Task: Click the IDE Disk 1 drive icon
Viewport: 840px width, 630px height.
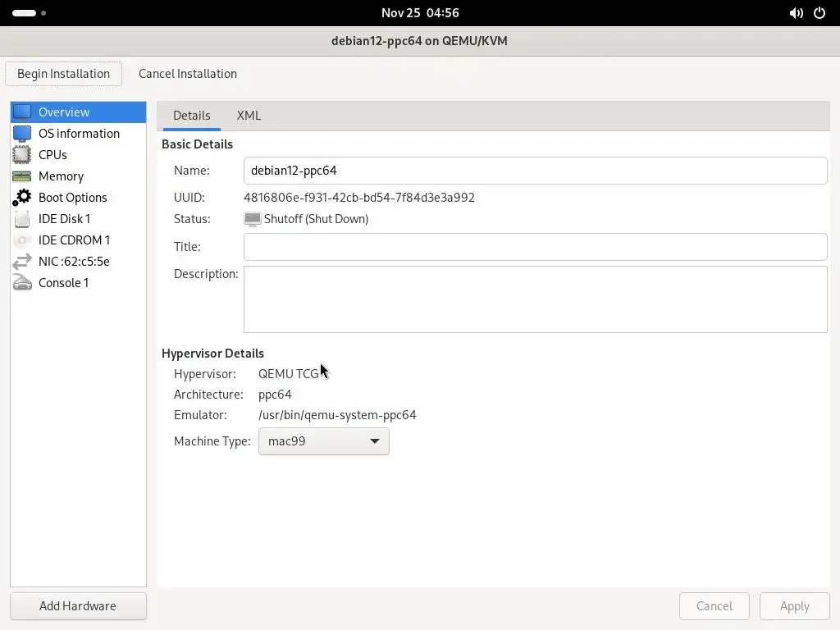Action: pyautogui.click(x=22, y=219)
